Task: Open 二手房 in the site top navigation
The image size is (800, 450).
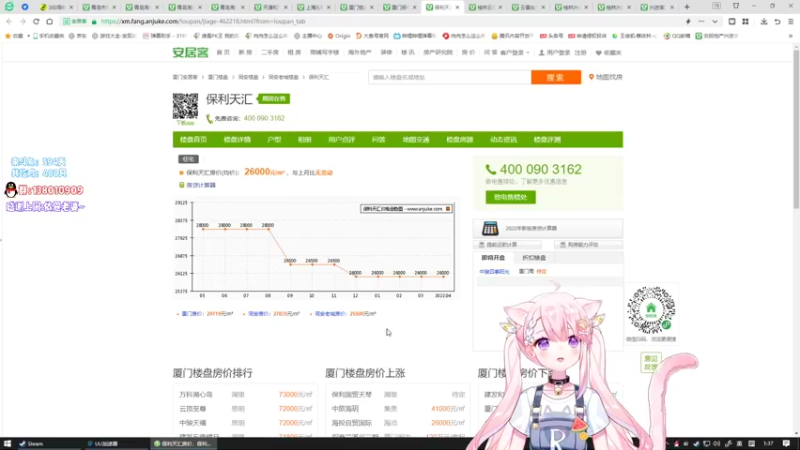Action: [x=270, y=53]
